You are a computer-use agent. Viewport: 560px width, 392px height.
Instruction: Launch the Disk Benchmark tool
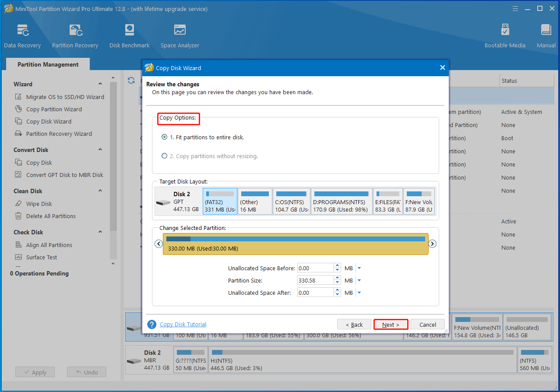130,36
